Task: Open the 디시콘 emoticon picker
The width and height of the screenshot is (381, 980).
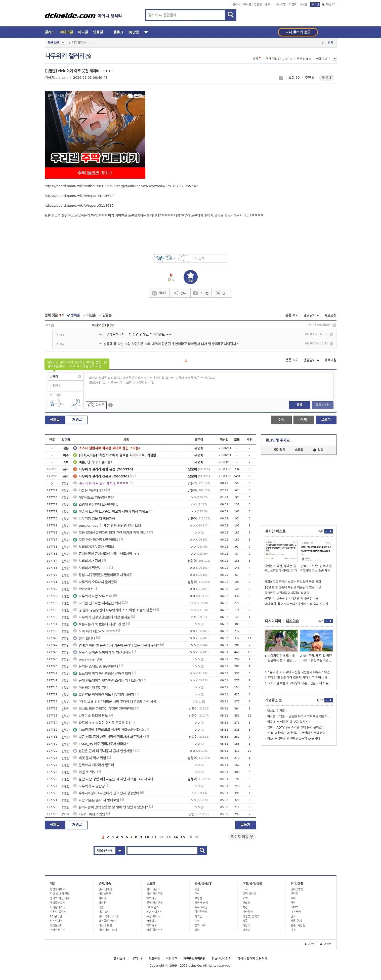Action: pos(96,405)
